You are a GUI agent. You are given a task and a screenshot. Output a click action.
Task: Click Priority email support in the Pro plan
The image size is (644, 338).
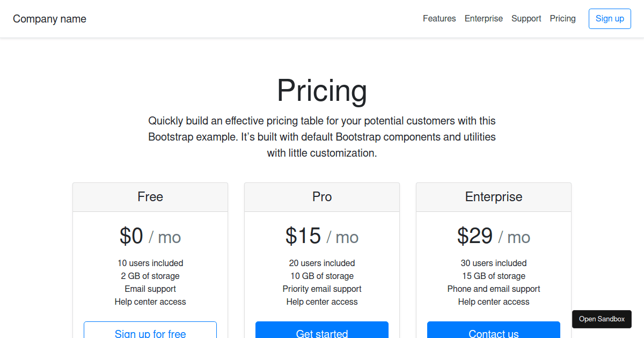(322, 289)
